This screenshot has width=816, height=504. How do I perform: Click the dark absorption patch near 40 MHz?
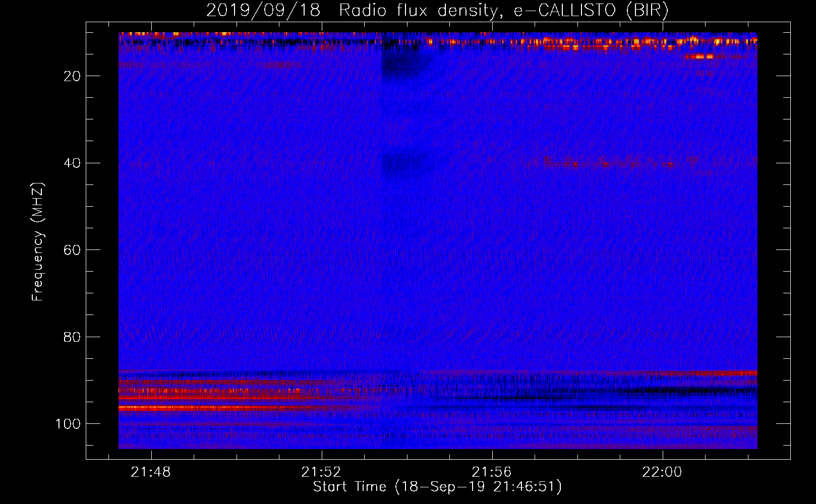pos(405,162)
